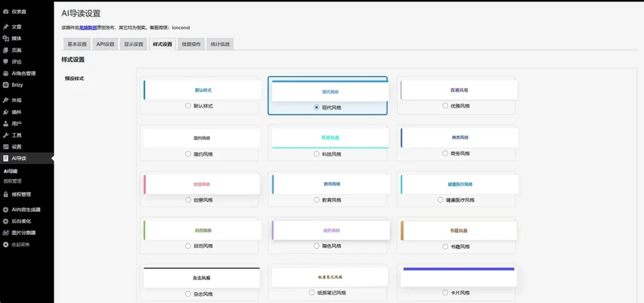
Task: Choose the 健康医疗风格 radio button
Action: (x=440, y=200)
